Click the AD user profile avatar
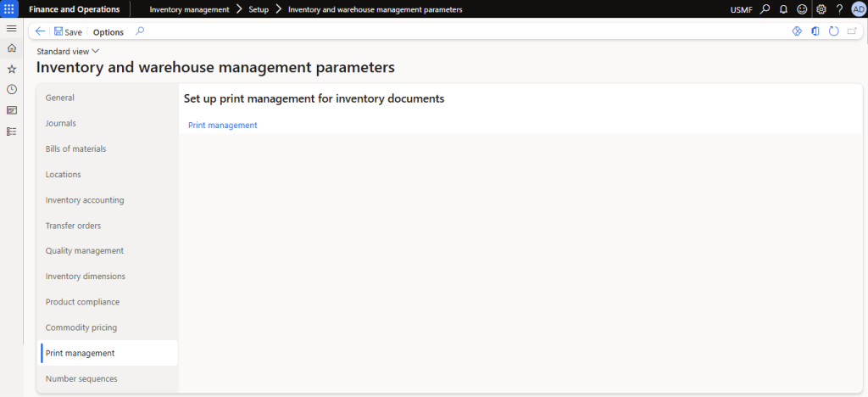This screenshot has height=397, width=868. pos(858,9)
